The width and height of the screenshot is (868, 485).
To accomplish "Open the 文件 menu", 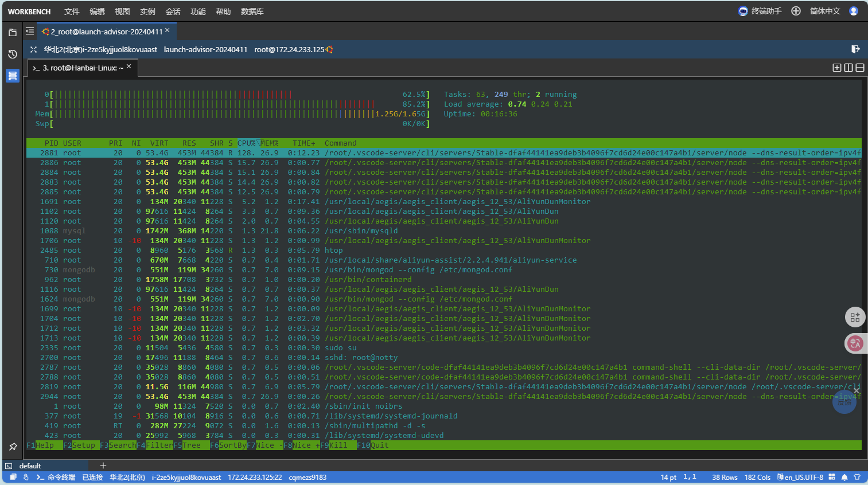I will [72, 11].
